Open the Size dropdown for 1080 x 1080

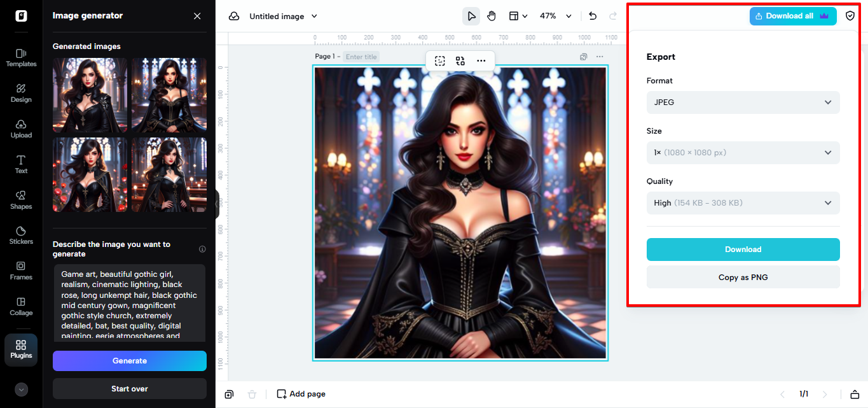pos(743,152)
